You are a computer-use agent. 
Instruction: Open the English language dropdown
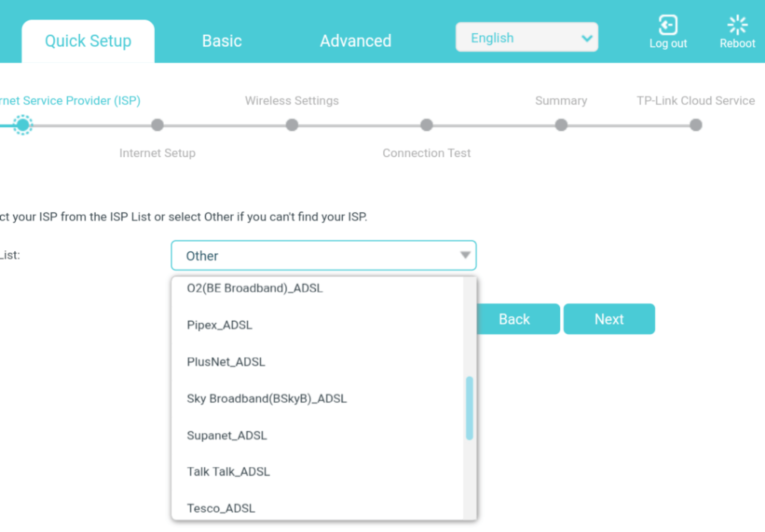(526, 37)
